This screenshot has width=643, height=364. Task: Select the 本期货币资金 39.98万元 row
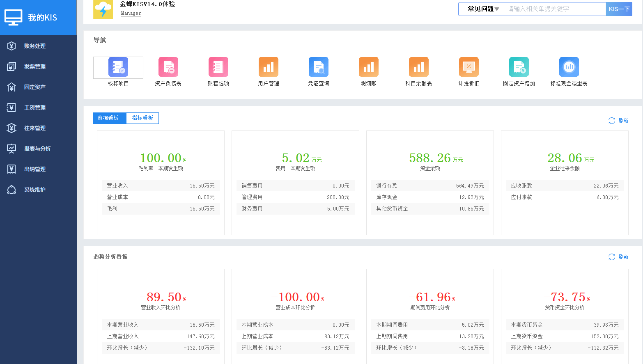(x=565, y=325)
